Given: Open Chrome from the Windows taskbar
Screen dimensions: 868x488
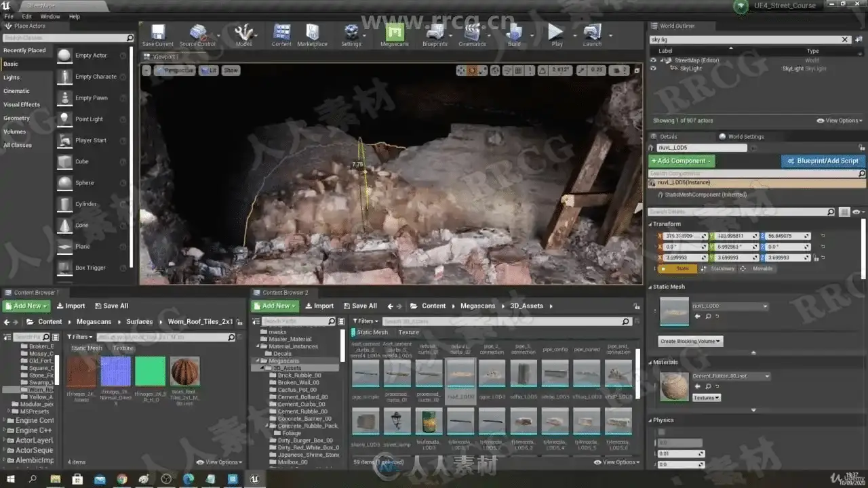Looking at the screenshot, I should (121, 479).
